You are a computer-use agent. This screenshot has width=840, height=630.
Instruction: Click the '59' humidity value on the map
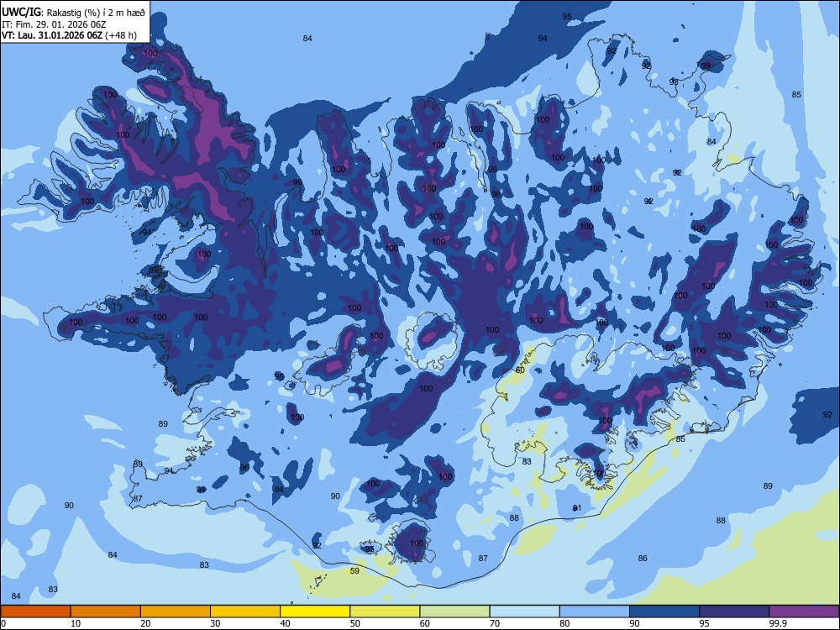pos(354,571)
